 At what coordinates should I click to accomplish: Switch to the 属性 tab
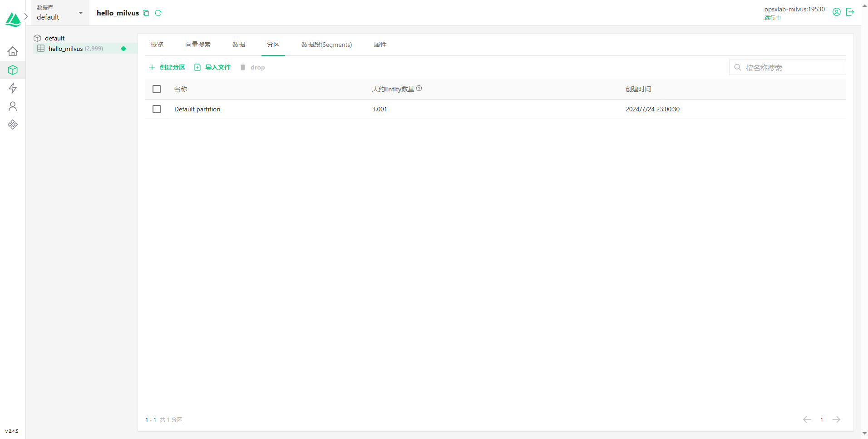380,45
